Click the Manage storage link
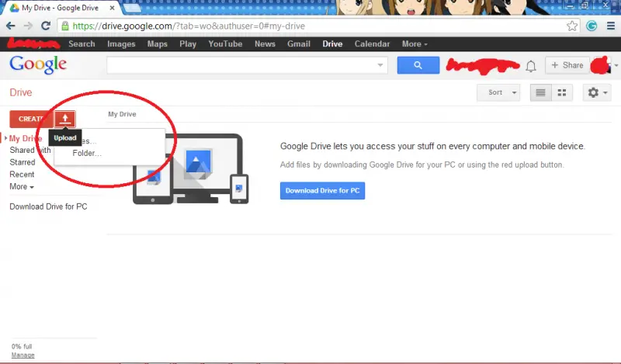The image size is (621, 364). [23, 355]
